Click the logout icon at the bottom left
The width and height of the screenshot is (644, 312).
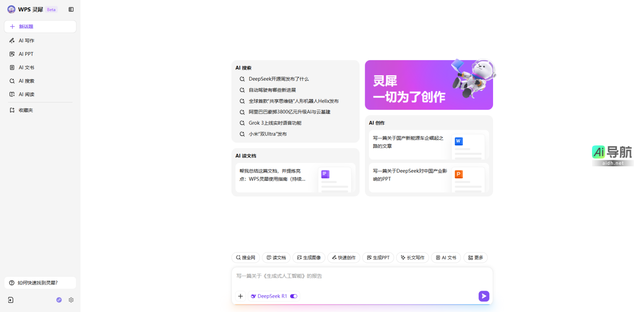(10, 300)
